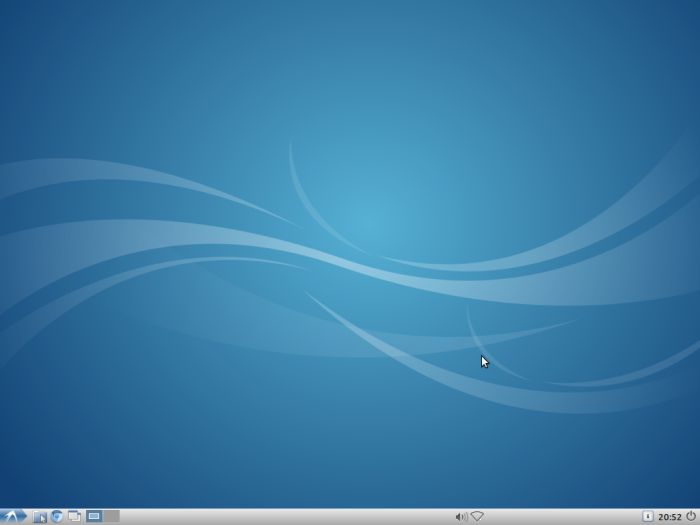Viewport: 700px width, 525px height.
Task: Click the notification indicator beside the clock
Action: click(647, 516)
